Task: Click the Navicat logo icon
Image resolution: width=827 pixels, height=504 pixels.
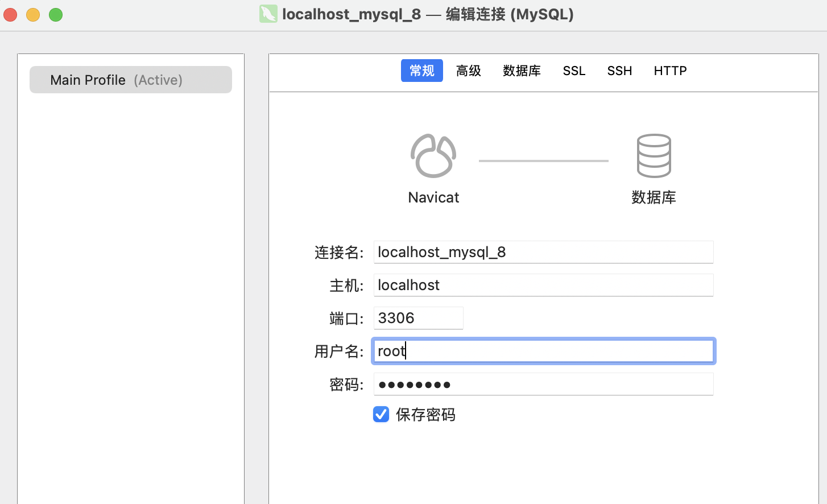Action: pyautogui.click(x=433, y=156)
